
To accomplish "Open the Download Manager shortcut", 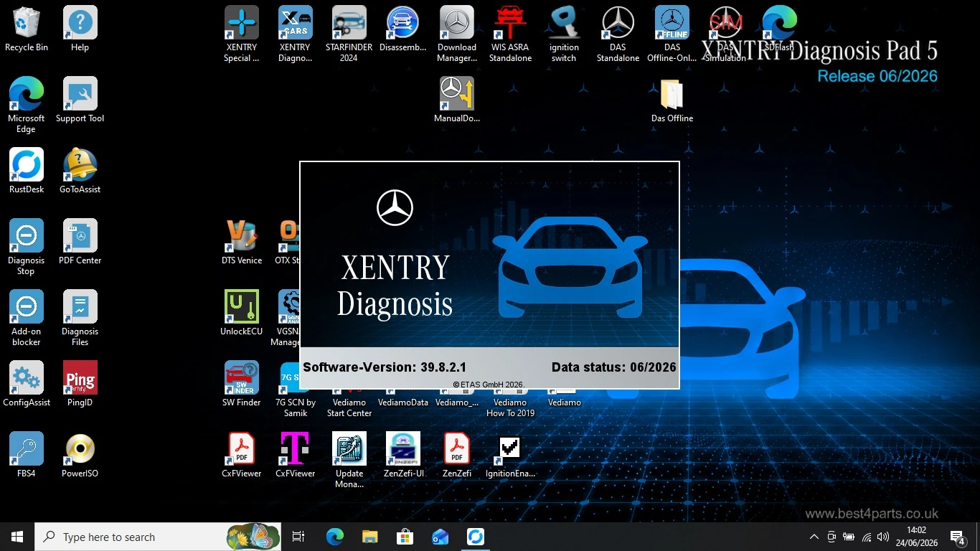I will click(457, 34).
